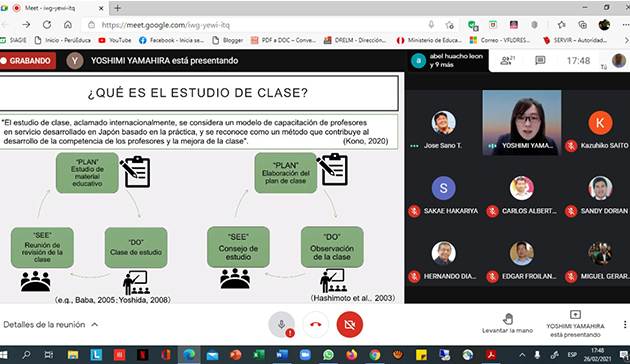Image resolution: width=630 pixels, height=364 pixels.
Task: Hang up with the red phone button
Action: (315, 324)
